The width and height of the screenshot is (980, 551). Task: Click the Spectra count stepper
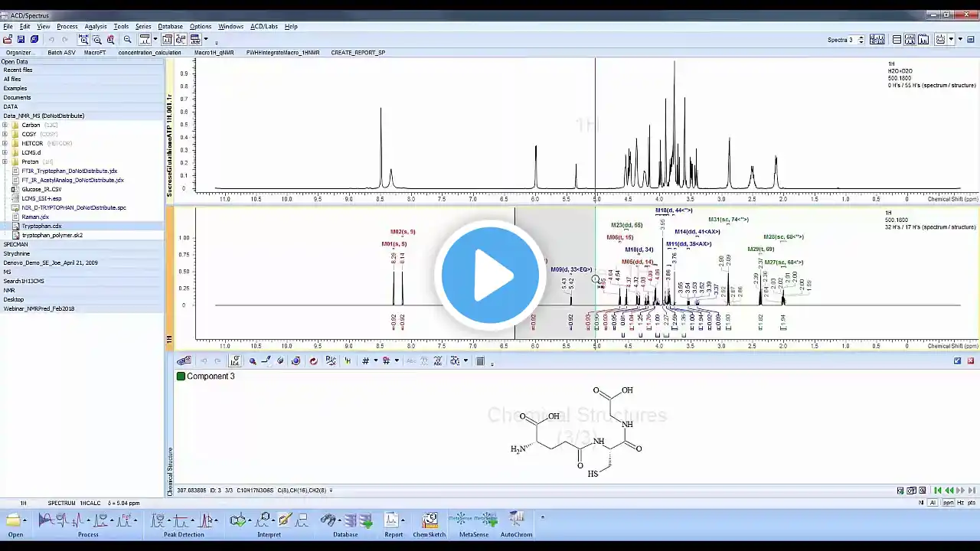tap(861, 40)
